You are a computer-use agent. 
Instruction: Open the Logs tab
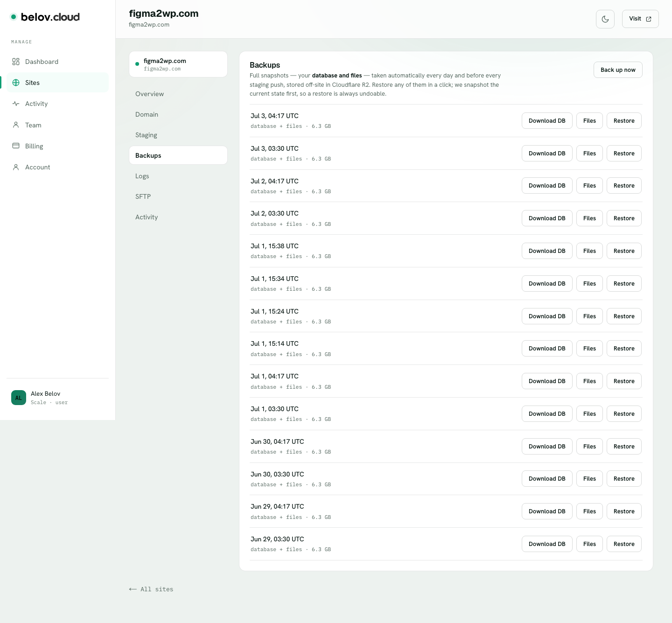[x=178, y=176]
